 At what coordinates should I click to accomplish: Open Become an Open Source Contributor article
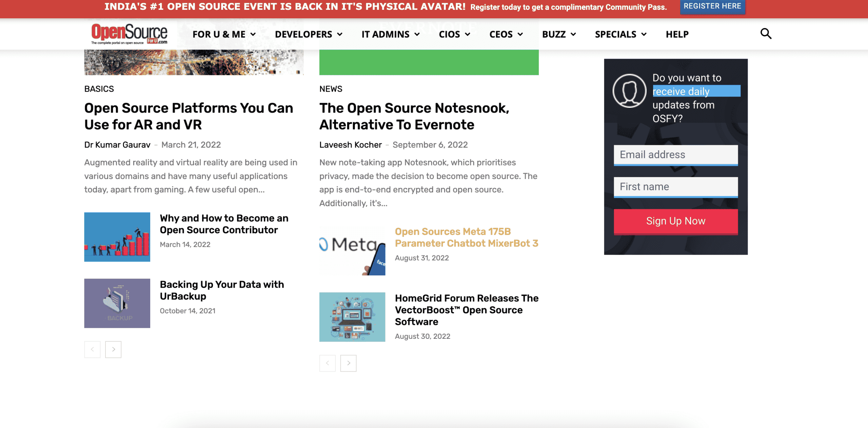tap(224, 224)
